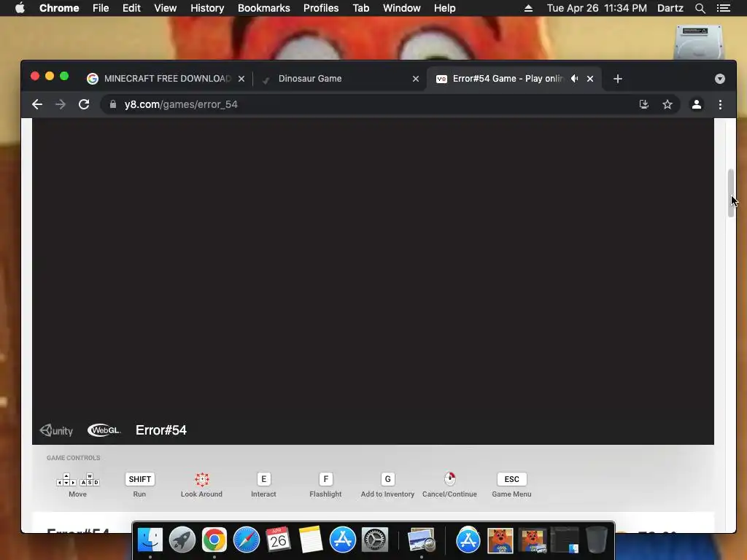Image resolution: width=747 pixels, height=560 pixels.
Task: Open the Apple menu
Action: [x=20, y=8]
